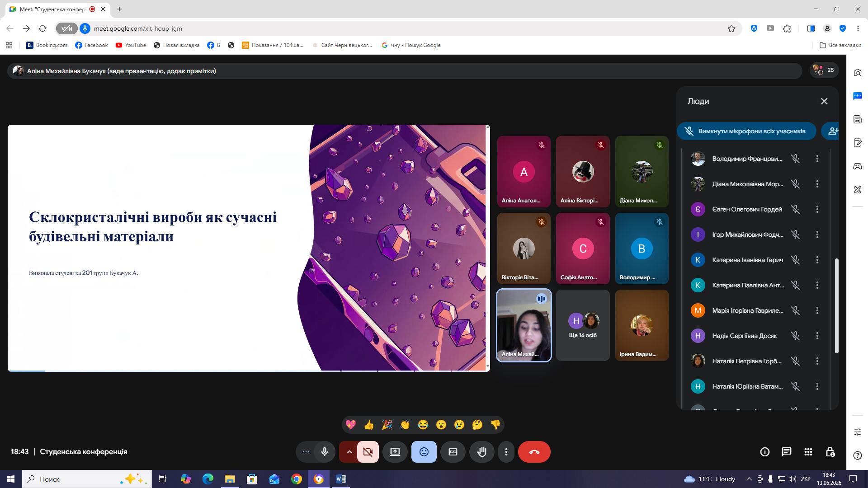
Task: Raise hand in the meeting toolbar
Action: (481, 452)
